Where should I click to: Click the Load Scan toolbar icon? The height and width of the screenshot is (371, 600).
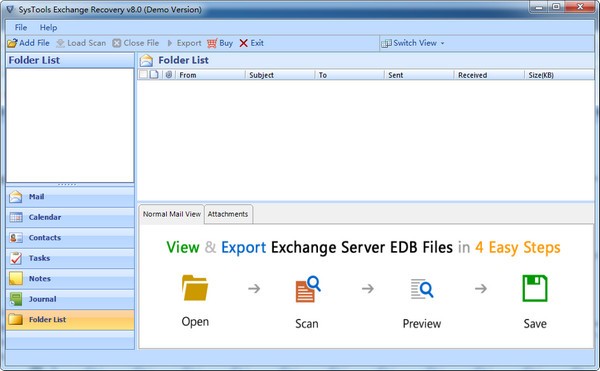(60, 43)
